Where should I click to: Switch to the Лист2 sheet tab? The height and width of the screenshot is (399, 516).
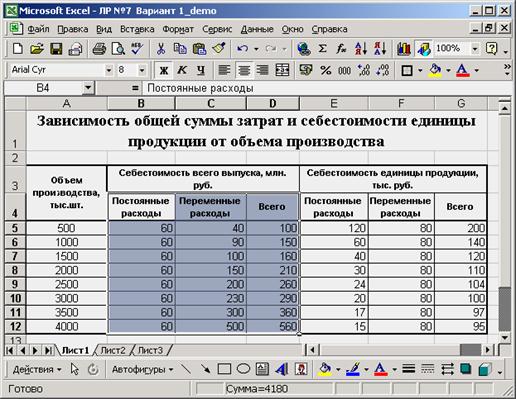113,350
